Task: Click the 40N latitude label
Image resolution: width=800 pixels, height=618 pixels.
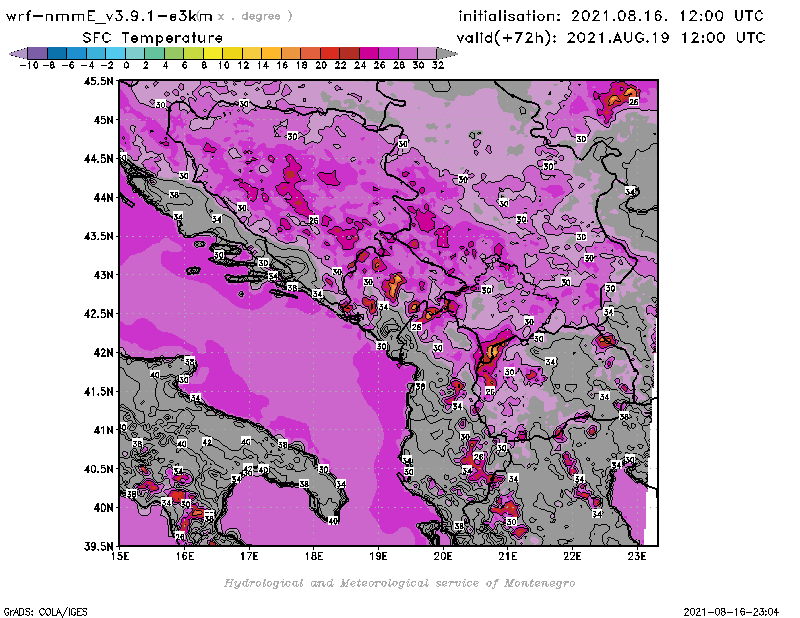Action: point(103,508)
